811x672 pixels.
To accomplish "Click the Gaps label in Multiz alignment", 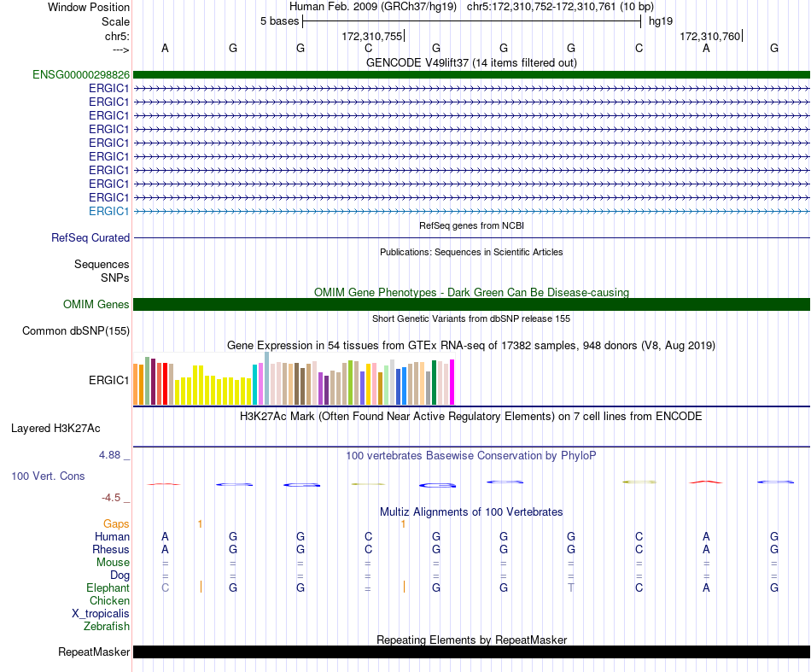I will pyautogui.click(x=116, y=523).
